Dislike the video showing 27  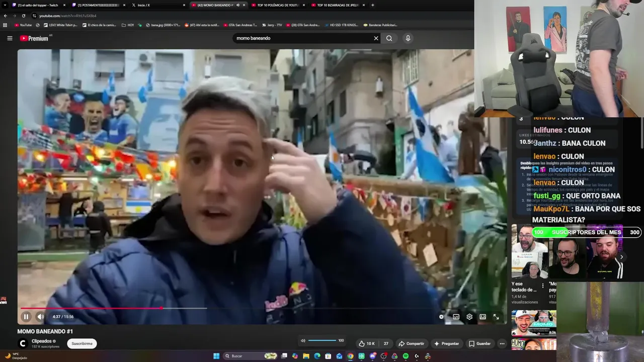(x=385, y=343)
